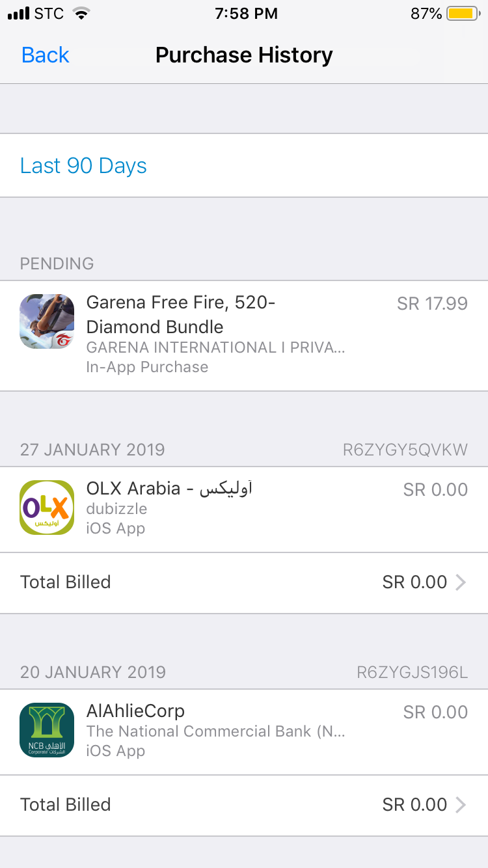Image resolution: width=488 pixels, height=868 pixels.
Task: Tap the cellular signal bars icon
Action: pos(18,14)
